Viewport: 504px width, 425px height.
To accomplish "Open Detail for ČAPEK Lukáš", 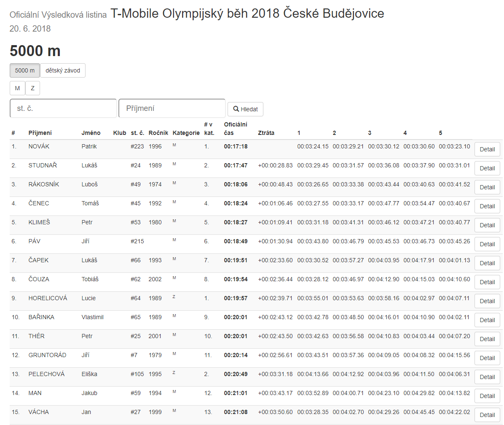I will tap(487, 263).
